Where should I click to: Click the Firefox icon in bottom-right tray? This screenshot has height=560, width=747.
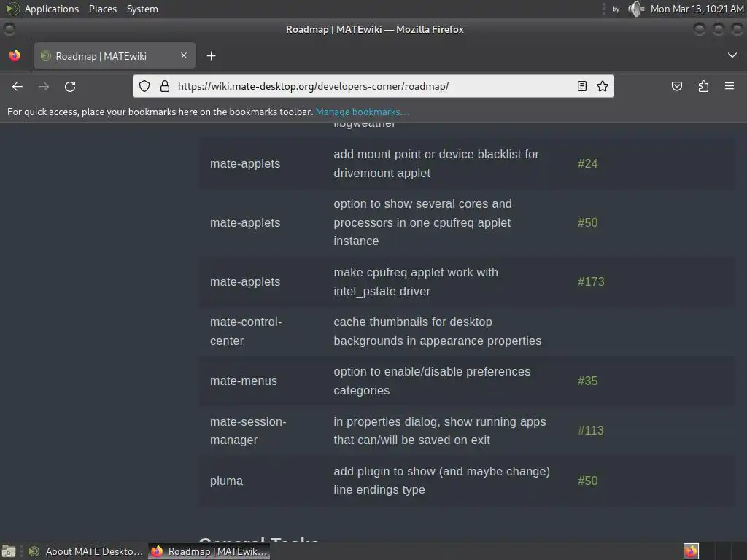click(x=691, y=551)
